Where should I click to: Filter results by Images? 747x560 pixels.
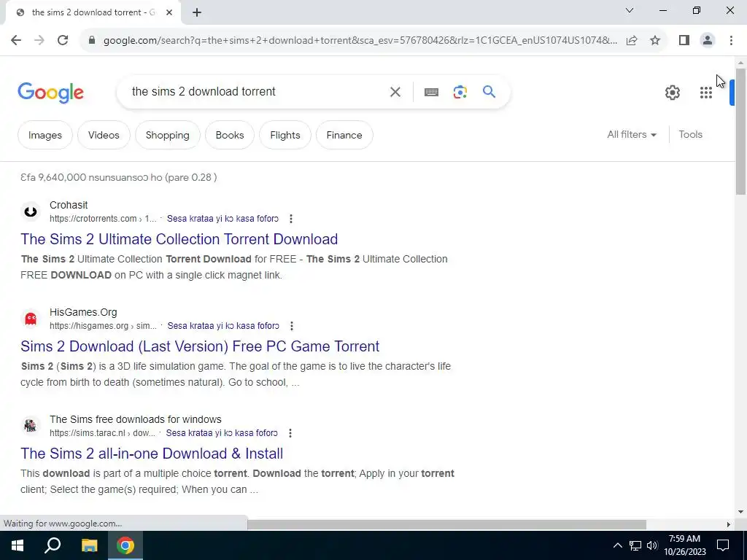pos(44,135)
